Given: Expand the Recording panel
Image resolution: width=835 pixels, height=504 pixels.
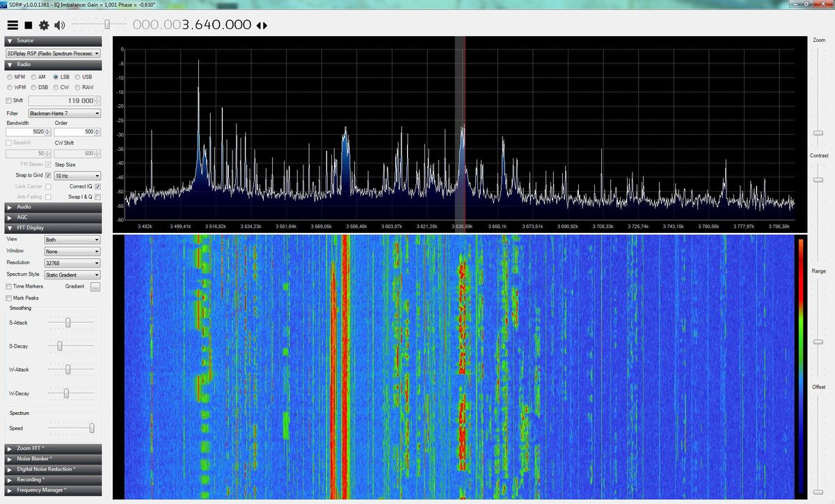Looking at the screenshot, I should tap(53, 480).
